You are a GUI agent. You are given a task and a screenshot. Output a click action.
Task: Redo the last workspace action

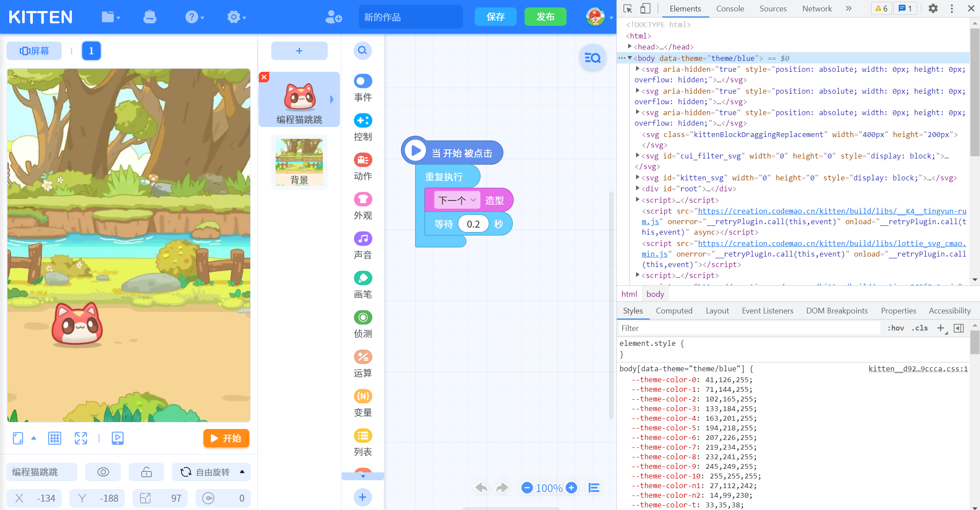[502, 488]
